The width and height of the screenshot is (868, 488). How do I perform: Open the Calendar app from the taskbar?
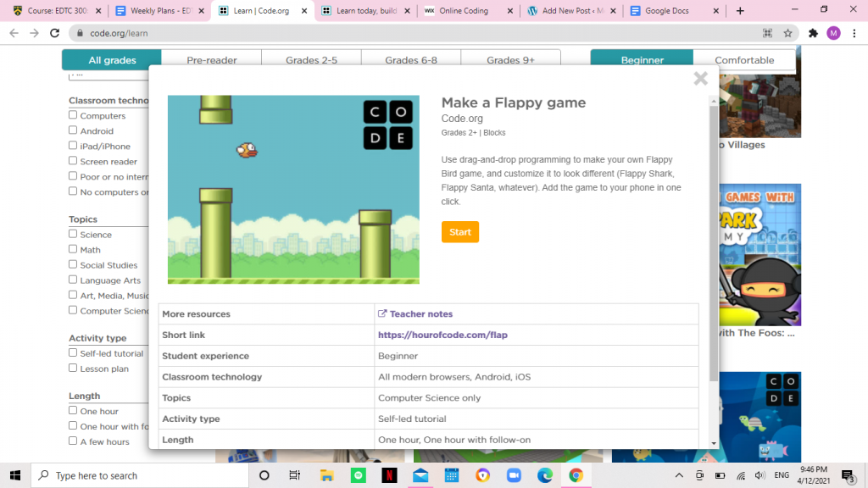pos(452,475)
